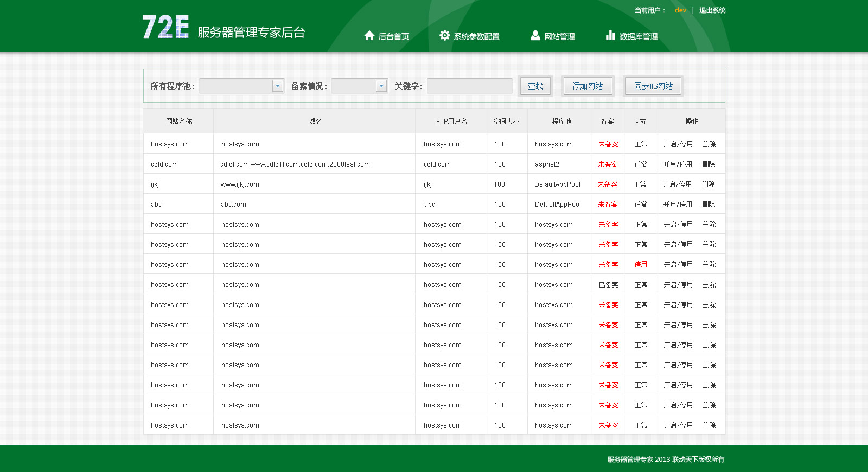Click the cdfdfcom website name cell

[164, 164]
